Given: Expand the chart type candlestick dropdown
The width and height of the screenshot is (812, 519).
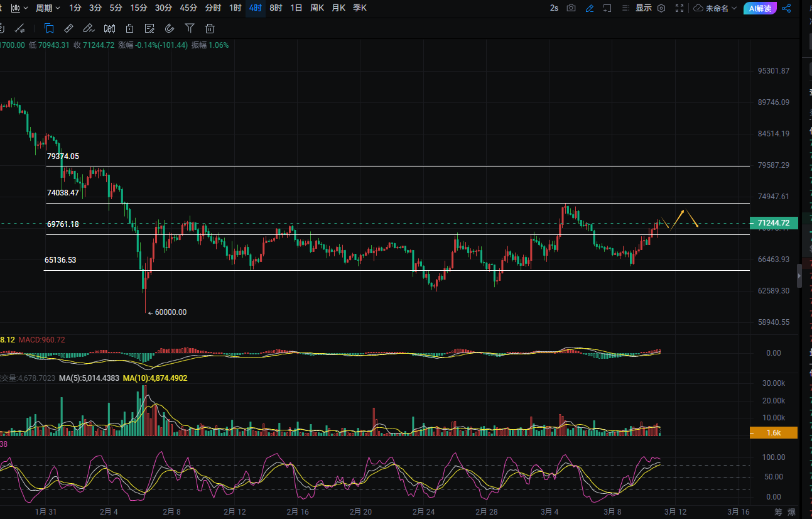Looking at the screenshot, I should 20,8.
